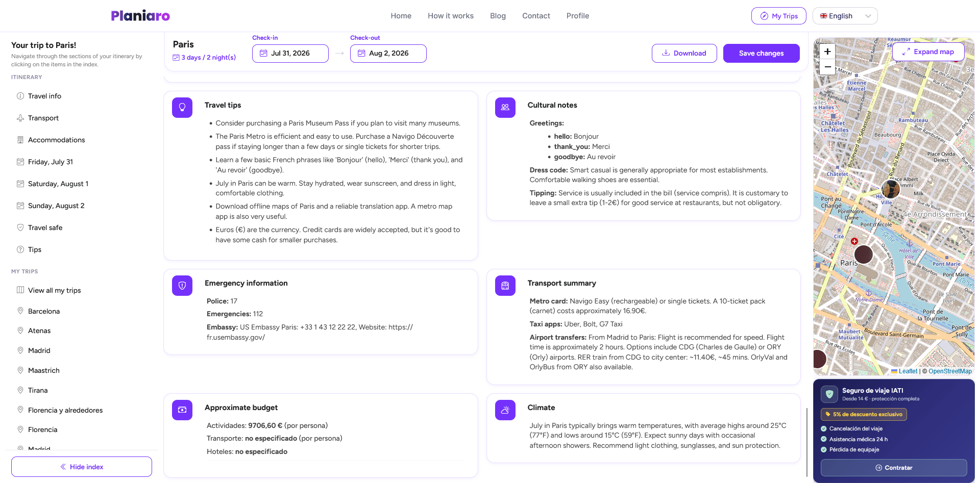Screen dimensions: 980x483
Task: Click the Travel safe shield icon
Action: (20, 227)
